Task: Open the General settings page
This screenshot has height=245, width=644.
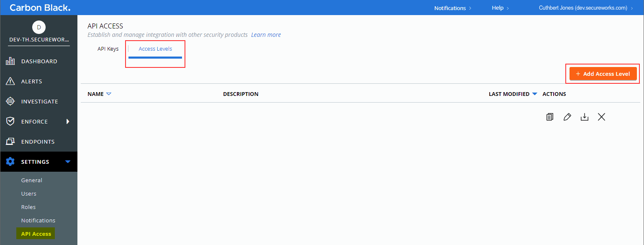Action: click(32, 180)
